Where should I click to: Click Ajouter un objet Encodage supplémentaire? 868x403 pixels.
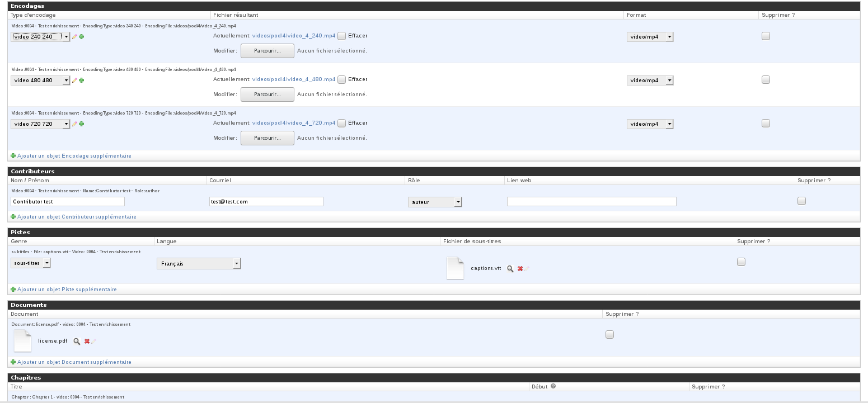click(x=74, y=156)
